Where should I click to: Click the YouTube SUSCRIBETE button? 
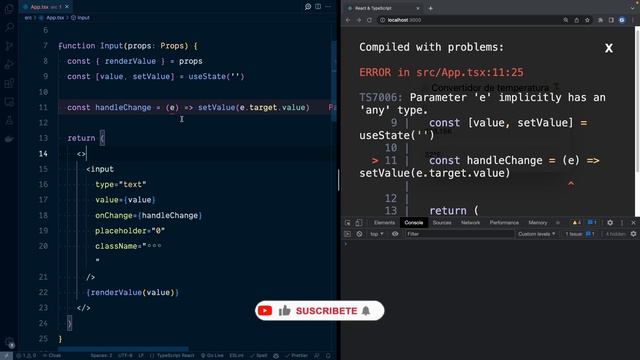(x=320, y=311)
